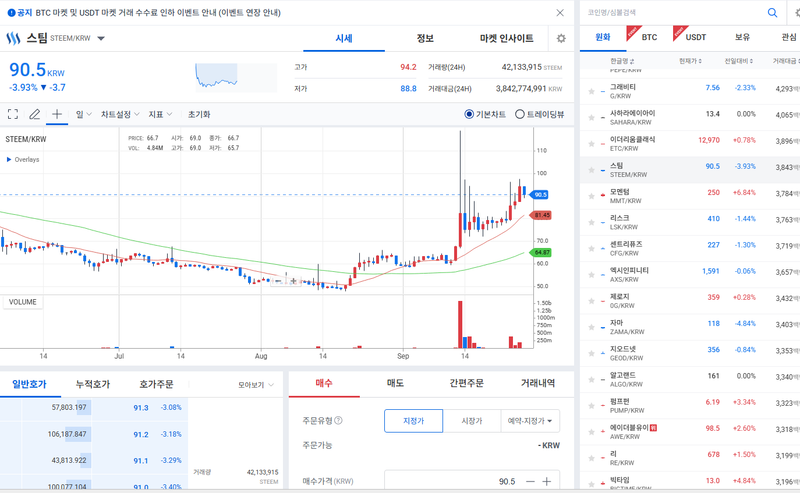Switch to the 정보 tab
Image resolution: width=800 pixels, height=493 pixels.
(425, 38)
